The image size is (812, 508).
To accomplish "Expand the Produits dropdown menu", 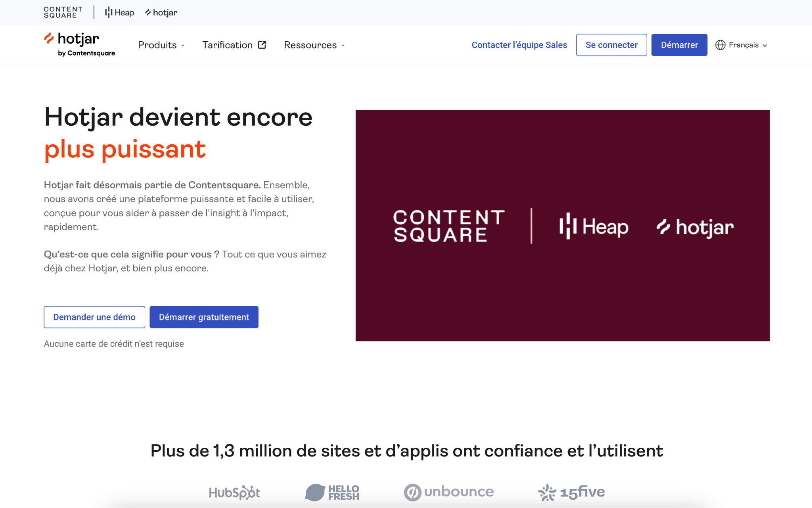I will [x=161, y=45].
